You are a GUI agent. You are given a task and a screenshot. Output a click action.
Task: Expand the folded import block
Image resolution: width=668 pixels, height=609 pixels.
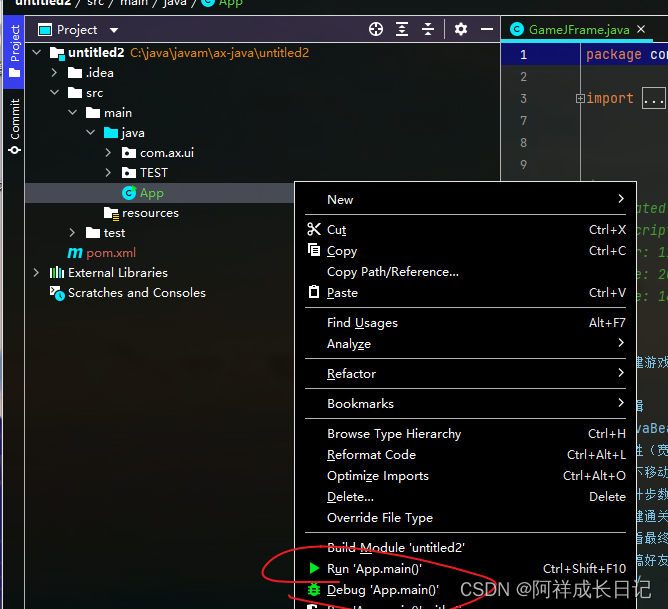click(x=579, y=99)
